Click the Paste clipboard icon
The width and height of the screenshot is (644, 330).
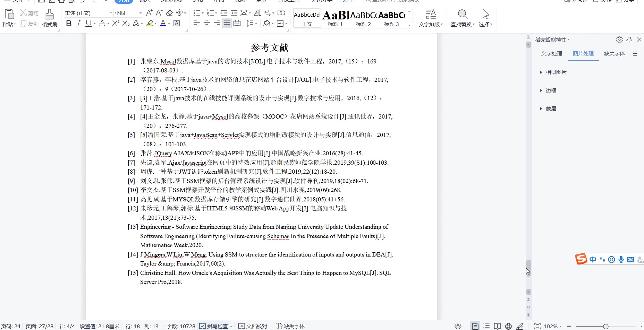[9, 14]
